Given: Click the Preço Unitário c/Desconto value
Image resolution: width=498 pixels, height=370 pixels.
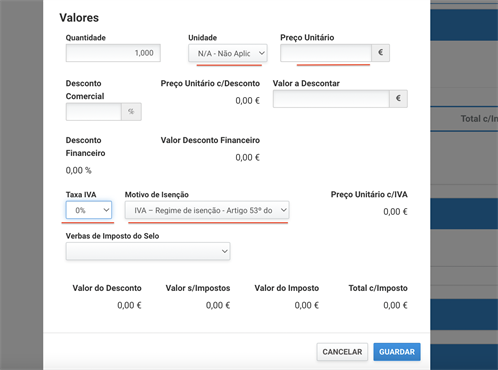Looking at the screenshot, I should coord(247,101).
